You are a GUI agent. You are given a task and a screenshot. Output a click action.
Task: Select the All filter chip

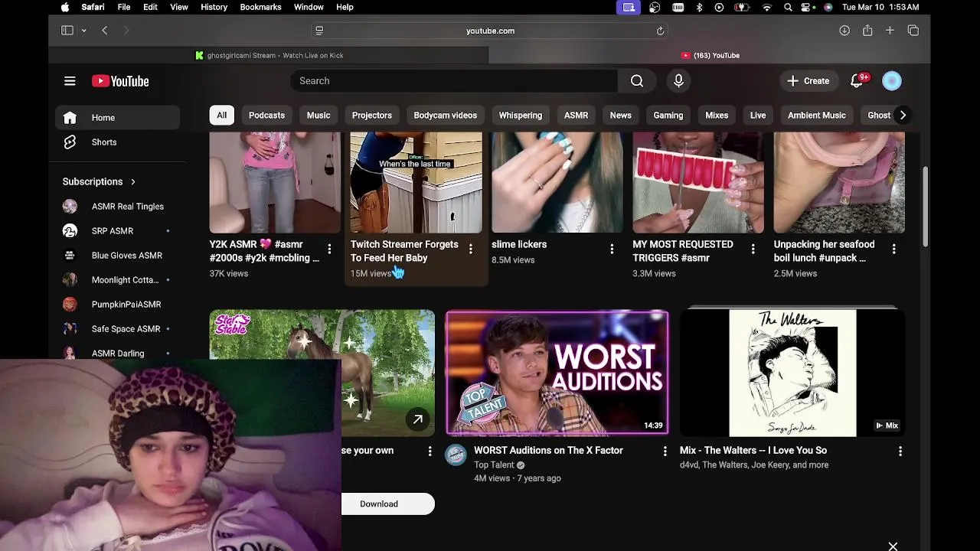coord(221,116)
